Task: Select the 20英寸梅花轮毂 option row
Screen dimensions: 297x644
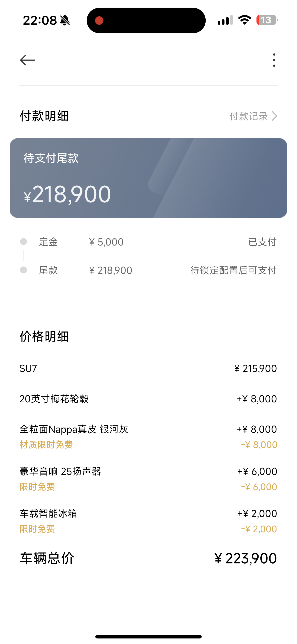Action: [148, 399]
